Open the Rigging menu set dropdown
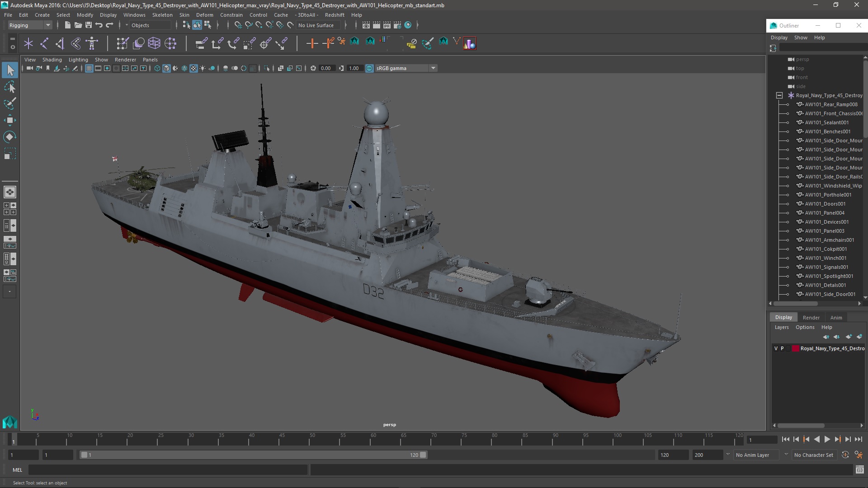868x488 pixels. (30, 25)
